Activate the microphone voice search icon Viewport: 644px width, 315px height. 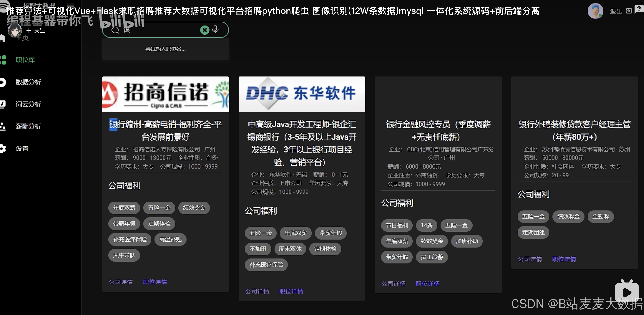[216, 29]
